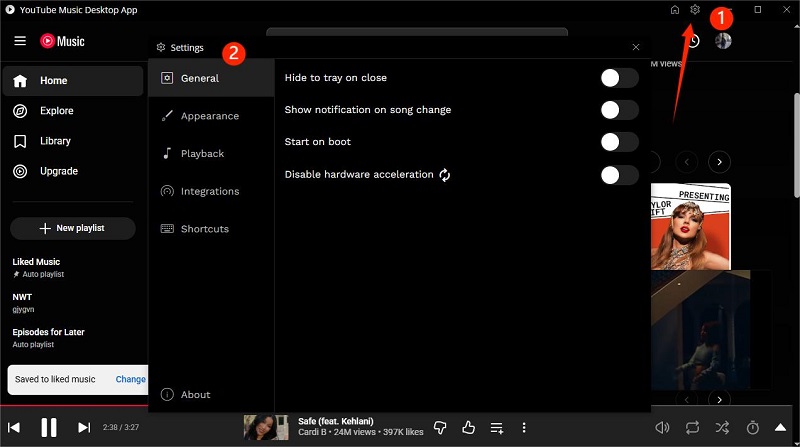Toggle shuffle icon in player bar
Image resolution: width=800 pixels, height=447 pixels.
pyautogui.click(x=722, y=428)
